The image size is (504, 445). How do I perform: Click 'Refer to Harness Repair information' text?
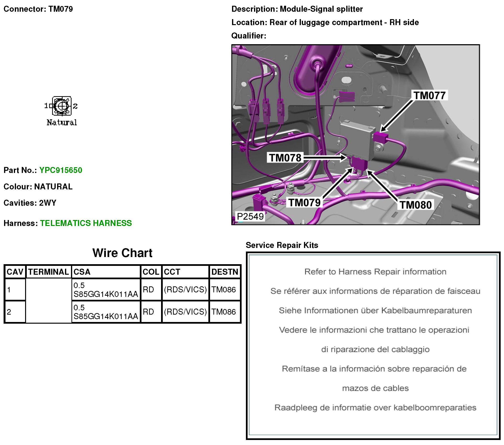pos(375,272)
